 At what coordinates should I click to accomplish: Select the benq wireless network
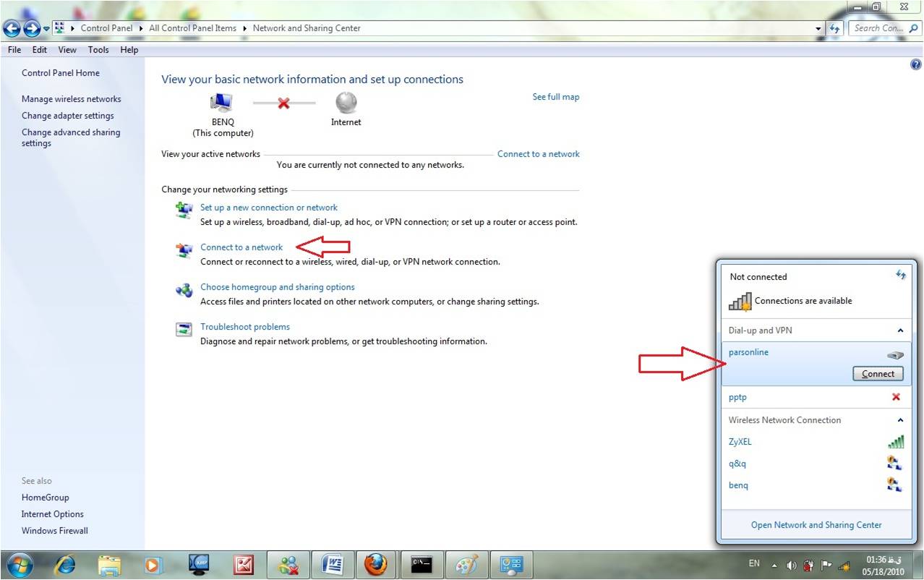point(817,485)
